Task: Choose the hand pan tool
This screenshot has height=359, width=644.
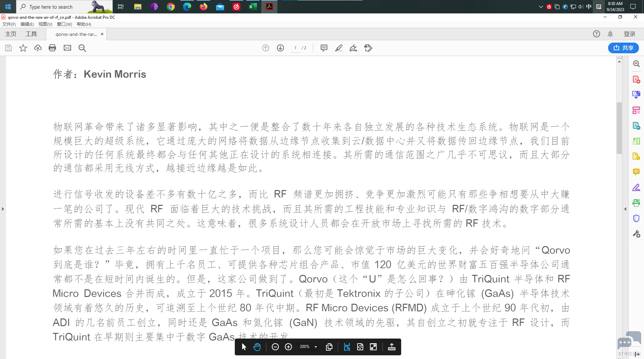Action: click(x=257, y=347)
